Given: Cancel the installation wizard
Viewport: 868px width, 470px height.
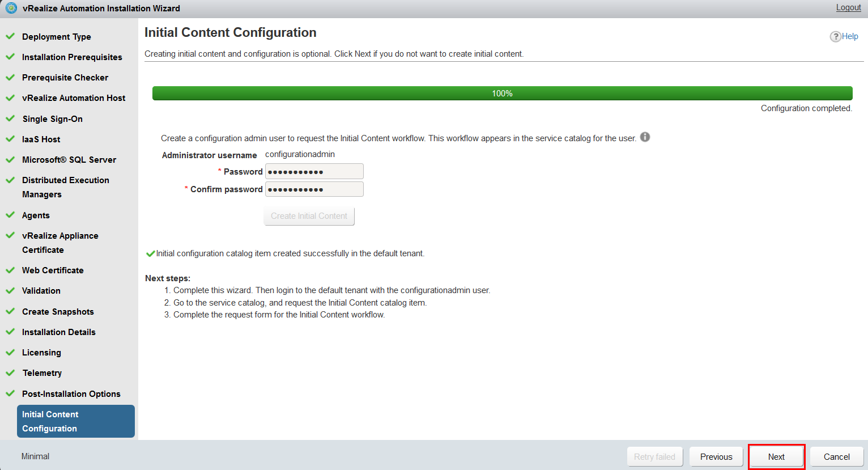Looking at the screenshot, I should pyautogui.click(x=836, y=456).
